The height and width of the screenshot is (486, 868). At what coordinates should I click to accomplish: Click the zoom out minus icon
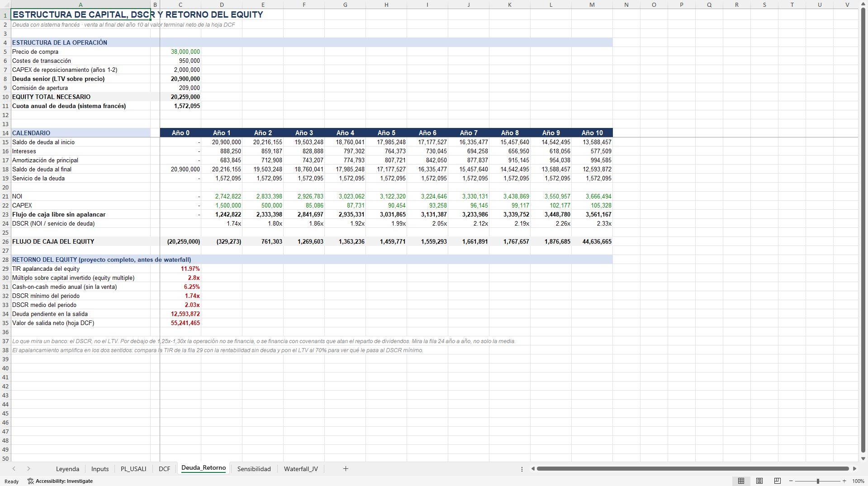tap(791, 481)
